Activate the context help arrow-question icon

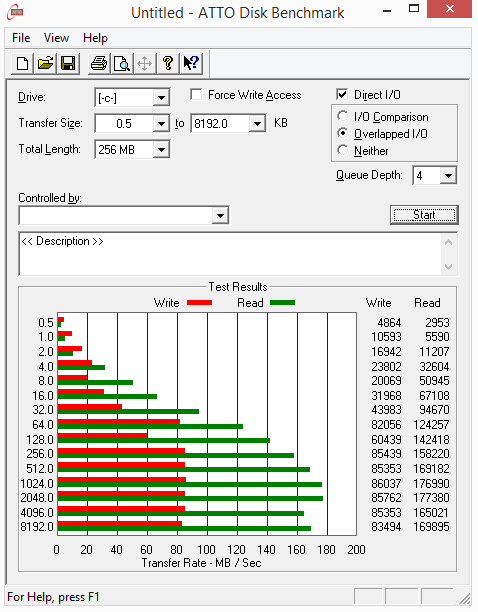click(x=191, y=63)
